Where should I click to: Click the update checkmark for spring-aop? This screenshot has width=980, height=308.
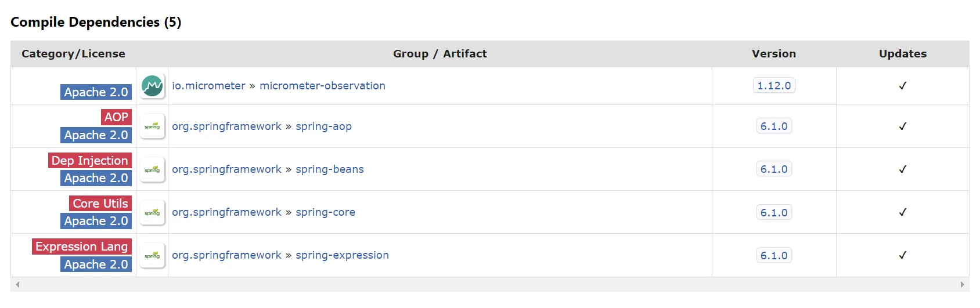tap(902, 126)
